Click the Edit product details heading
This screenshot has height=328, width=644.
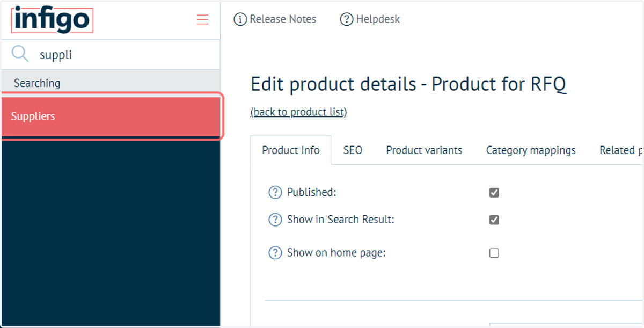408,84
